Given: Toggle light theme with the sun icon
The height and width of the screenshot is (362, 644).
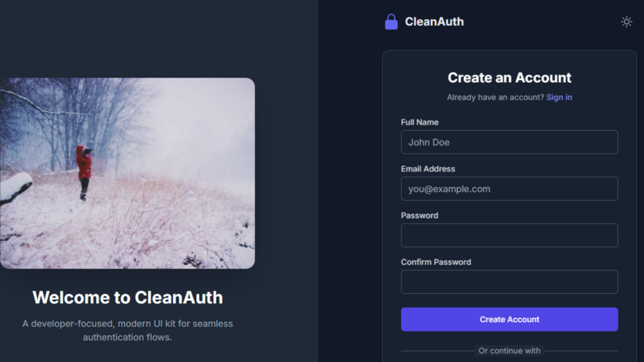Looking at the screenshot, I should click(x=626, y=22).
